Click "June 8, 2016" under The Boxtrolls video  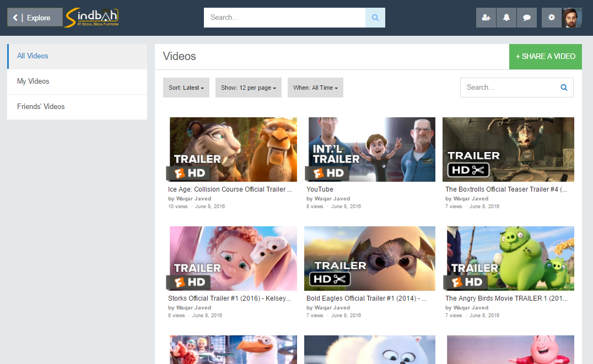pos(484,207)
